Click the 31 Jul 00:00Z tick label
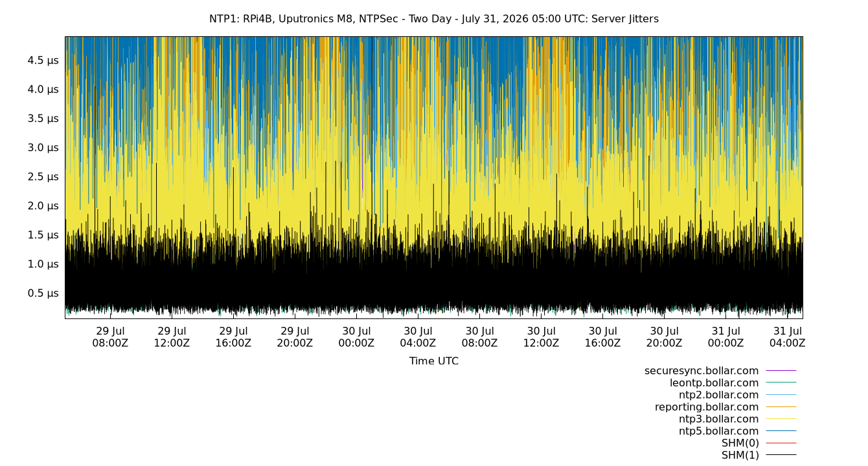 coord(725,337)
